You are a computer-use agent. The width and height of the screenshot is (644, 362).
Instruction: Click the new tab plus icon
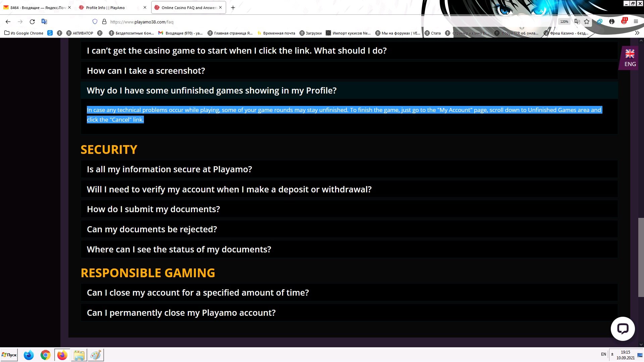coord(233,7)
